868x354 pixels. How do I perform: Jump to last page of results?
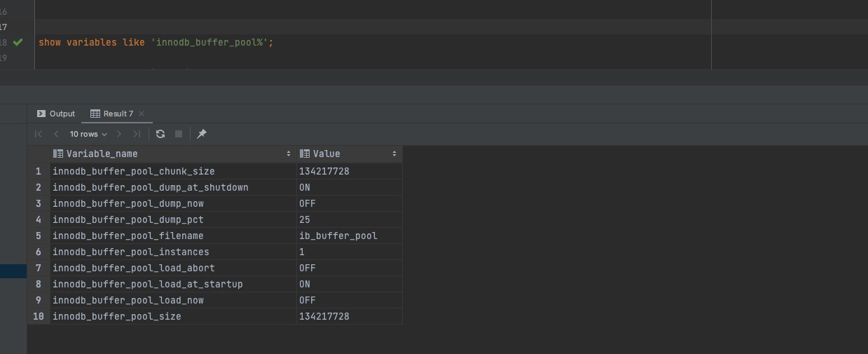(x=137, y=134)
